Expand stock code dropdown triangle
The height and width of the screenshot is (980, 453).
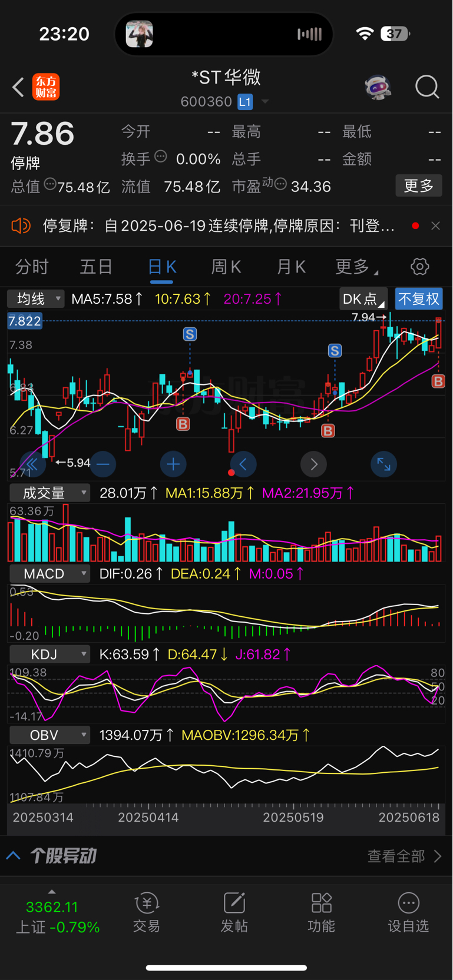pyautogui.click(x=265, y=102)
